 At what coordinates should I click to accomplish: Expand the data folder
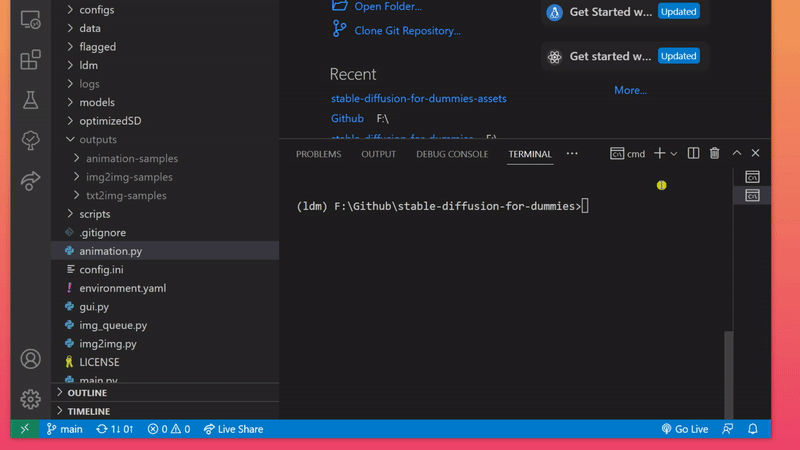click(165, 28)
